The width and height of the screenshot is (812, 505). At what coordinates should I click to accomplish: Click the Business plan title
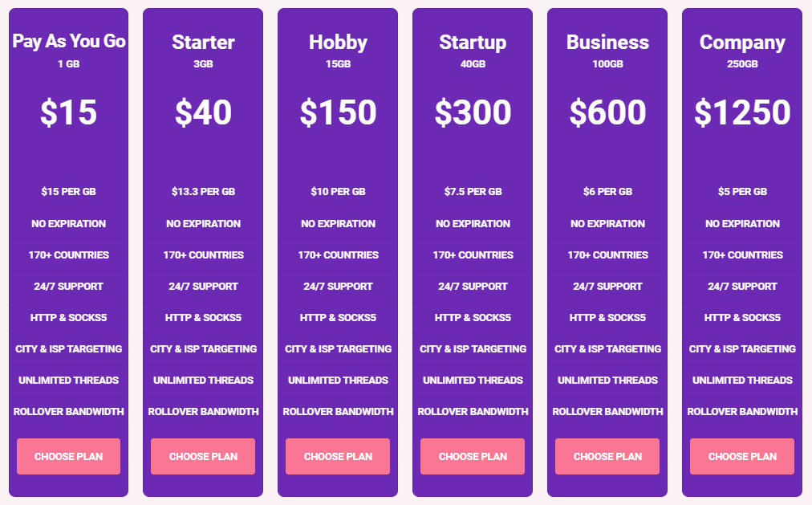(x=607, y=42)
